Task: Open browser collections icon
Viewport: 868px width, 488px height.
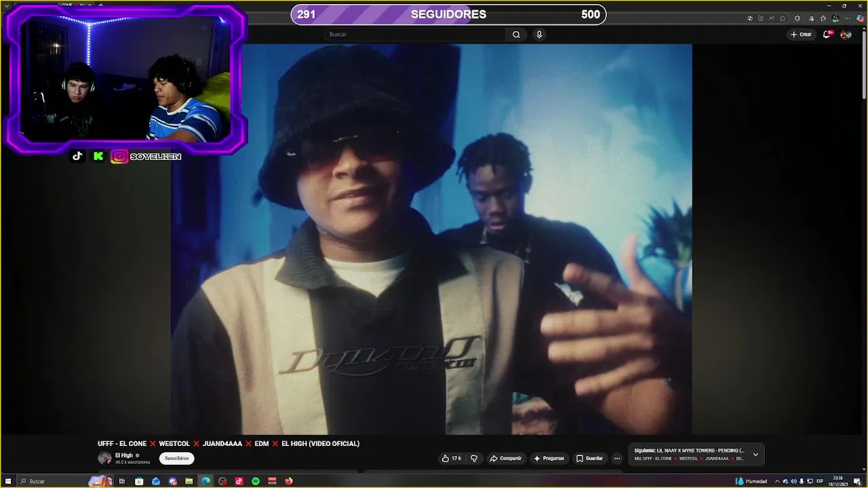Action: click(x=823, y=18)
